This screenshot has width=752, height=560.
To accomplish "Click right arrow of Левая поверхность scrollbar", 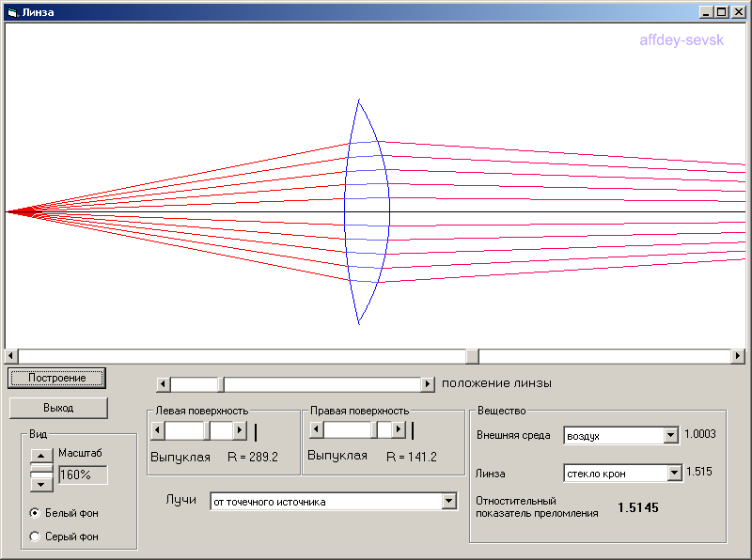I will tap(240, 430).
